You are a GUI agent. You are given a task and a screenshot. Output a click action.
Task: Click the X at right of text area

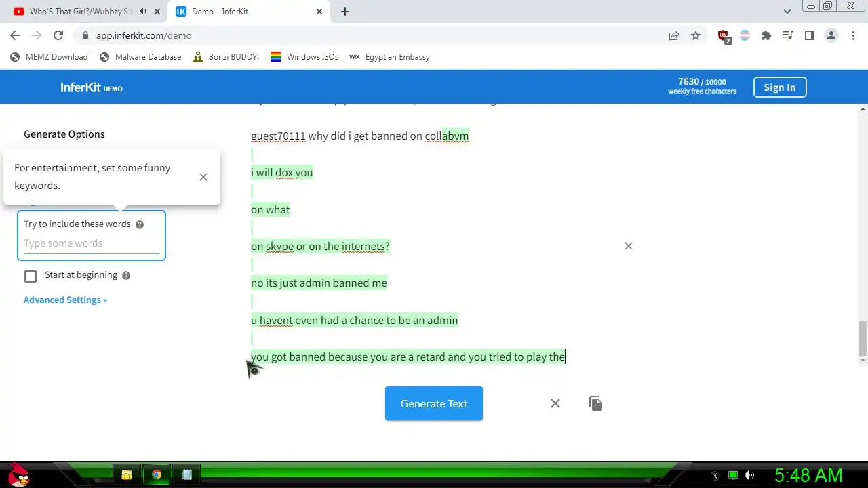629,246
